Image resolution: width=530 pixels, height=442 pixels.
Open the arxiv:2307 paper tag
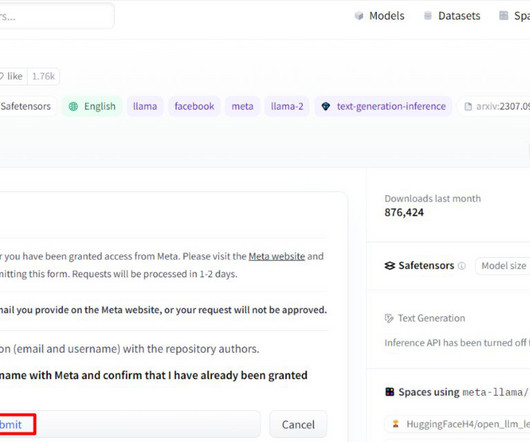pyautogui.click(x=494, y=106)
